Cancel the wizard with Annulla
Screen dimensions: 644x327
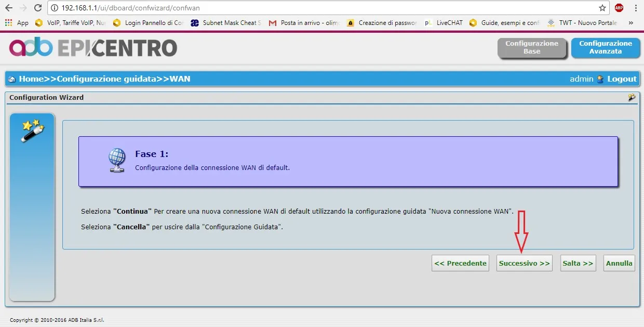coord(619,263)
